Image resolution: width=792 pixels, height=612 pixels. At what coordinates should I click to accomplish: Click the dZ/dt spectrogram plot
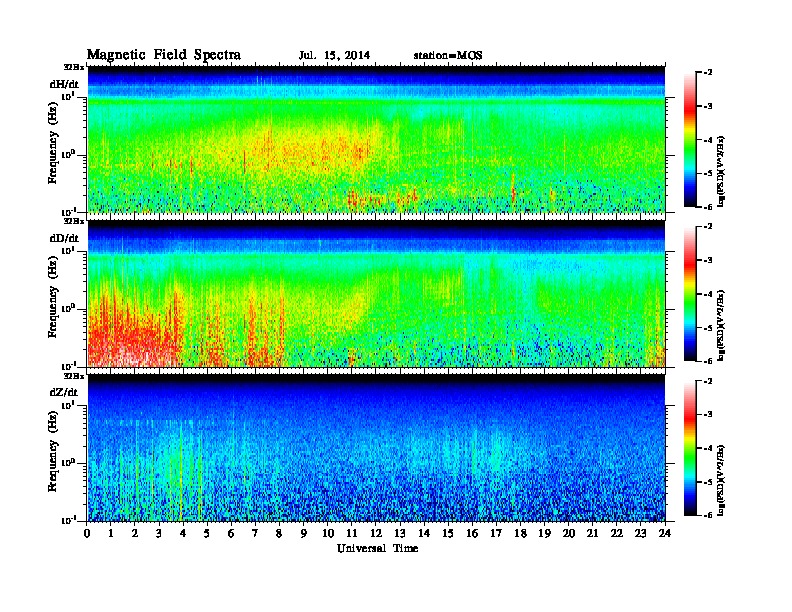[x=376, y=448]
